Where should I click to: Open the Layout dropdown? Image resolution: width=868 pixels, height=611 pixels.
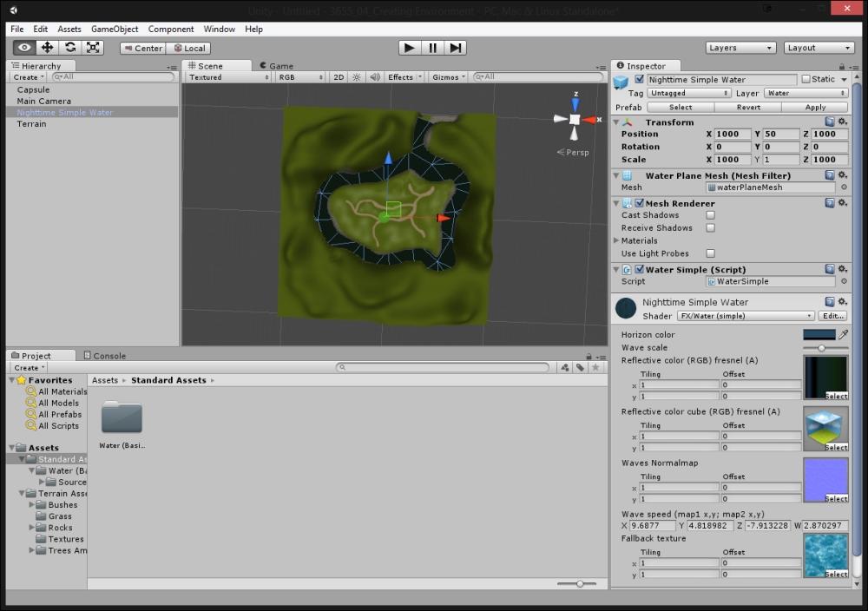tap(819, 48)
